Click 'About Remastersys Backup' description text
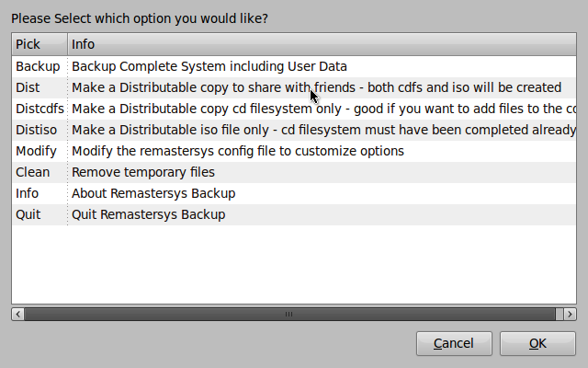588x368 pixels. (x=153, y=193)
